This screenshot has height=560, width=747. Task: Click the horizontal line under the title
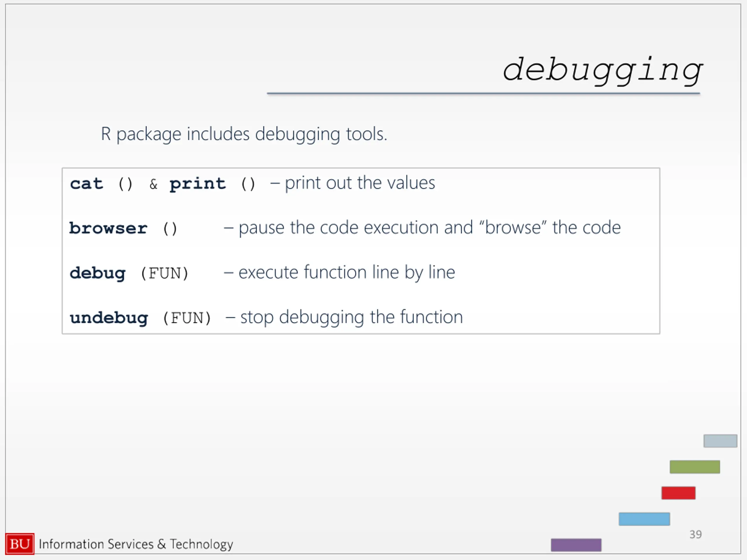(483, 94)
